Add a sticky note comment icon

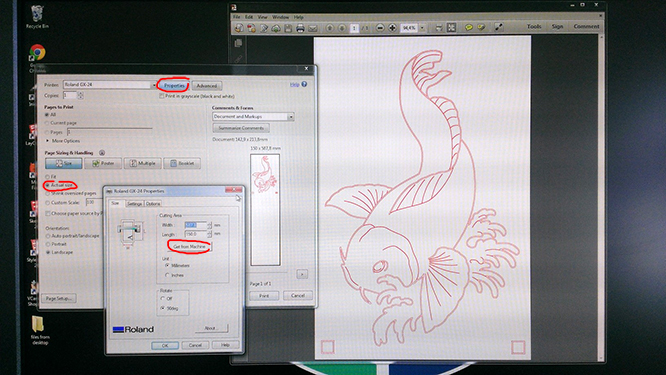click(468, 28)
